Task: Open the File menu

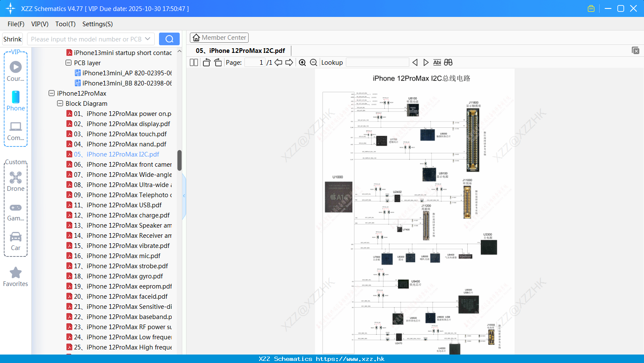Action: click(x=16, y=24)
